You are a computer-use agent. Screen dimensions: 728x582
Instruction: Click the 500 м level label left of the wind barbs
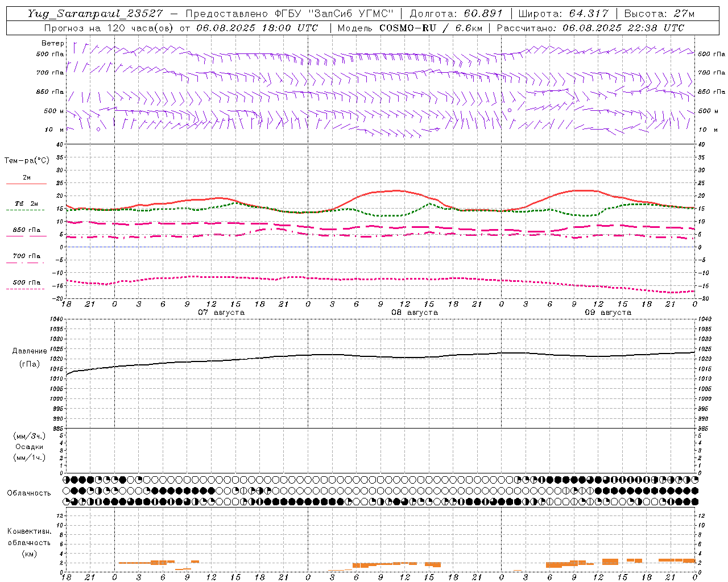55,111
